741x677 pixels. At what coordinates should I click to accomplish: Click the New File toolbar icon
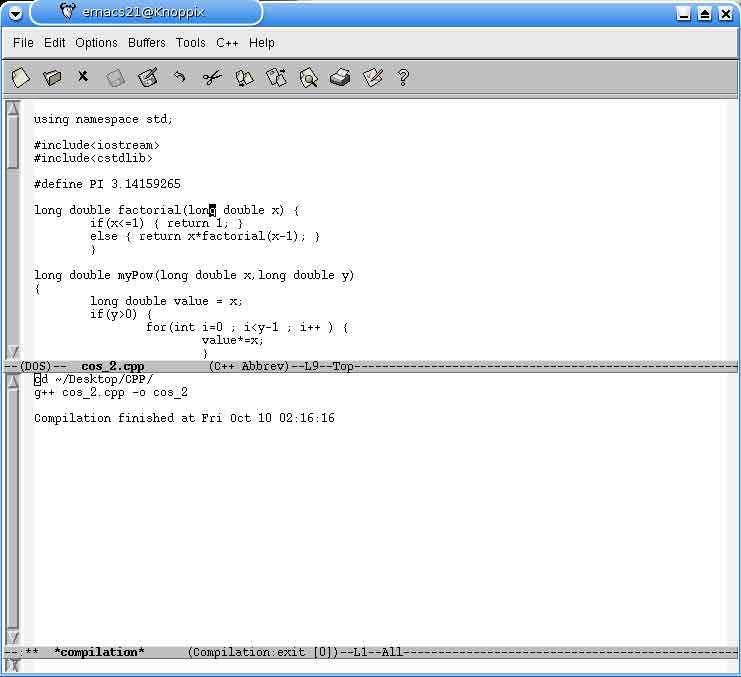tap(20, 77)
